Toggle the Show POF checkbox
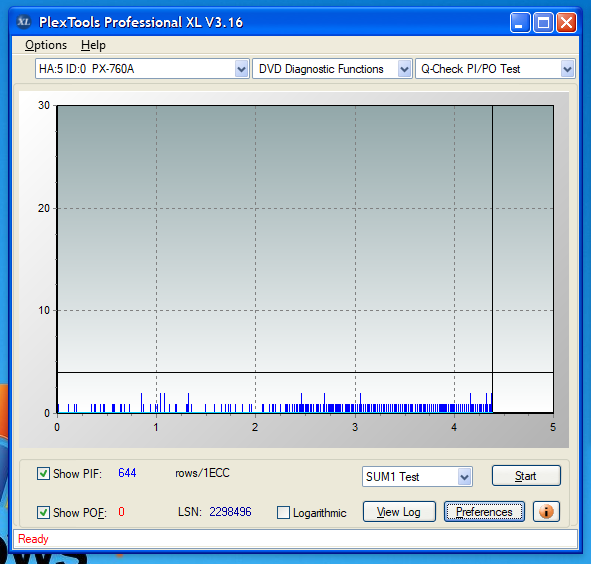591x564 pixels. (43, 513)
